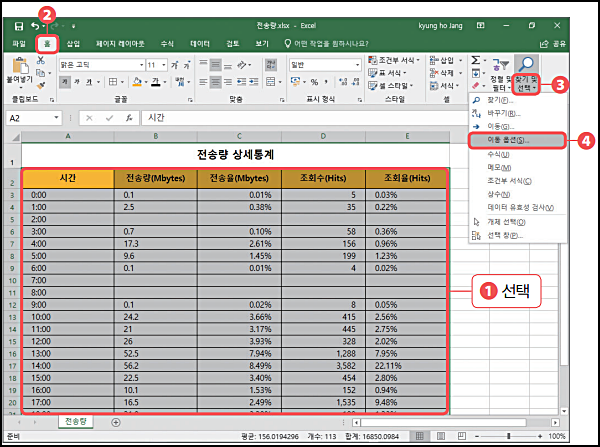
Task: Decrease indent of cell content
Action: [241, 82]
